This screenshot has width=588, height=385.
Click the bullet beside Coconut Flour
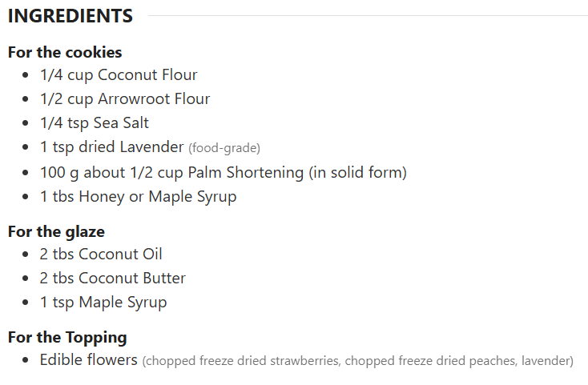pos(26,76)
